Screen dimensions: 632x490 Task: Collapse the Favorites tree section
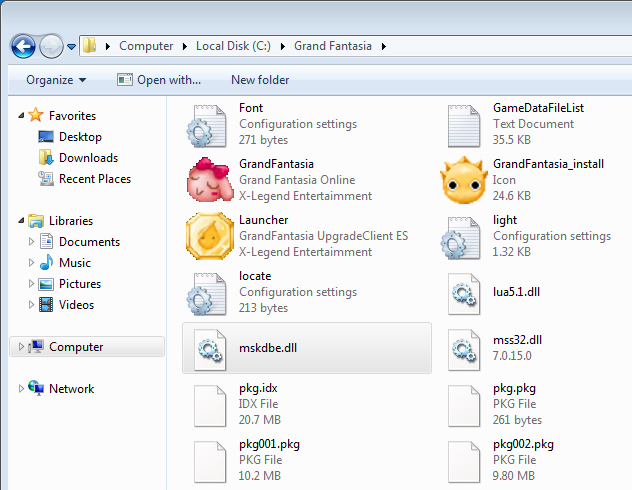click(x=21, y=116)
